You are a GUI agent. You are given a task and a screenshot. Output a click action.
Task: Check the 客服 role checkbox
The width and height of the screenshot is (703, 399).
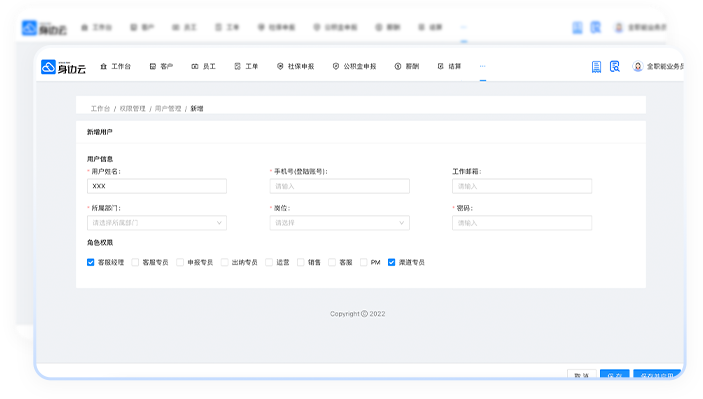tap(332, 262)
